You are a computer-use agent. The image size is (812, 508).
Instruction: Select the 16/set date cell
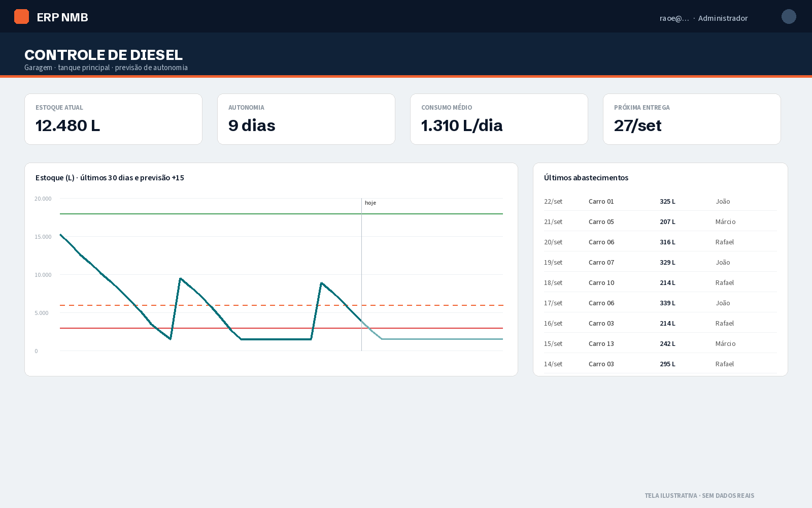click(x=553, y=324)
